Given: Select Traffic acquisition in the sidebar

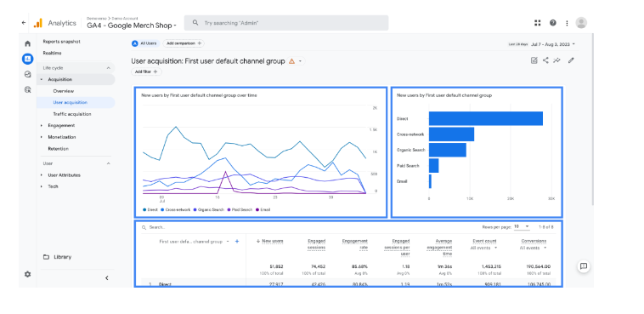Looking at the screenshot, I should 72,114.
